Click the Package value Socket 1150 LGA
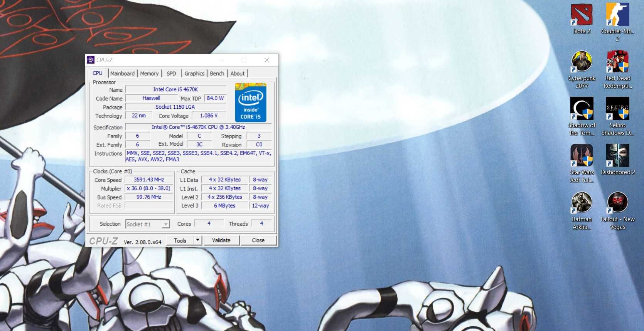The width and height of the screenshot is (644, 331). click(x=175, y=107)
